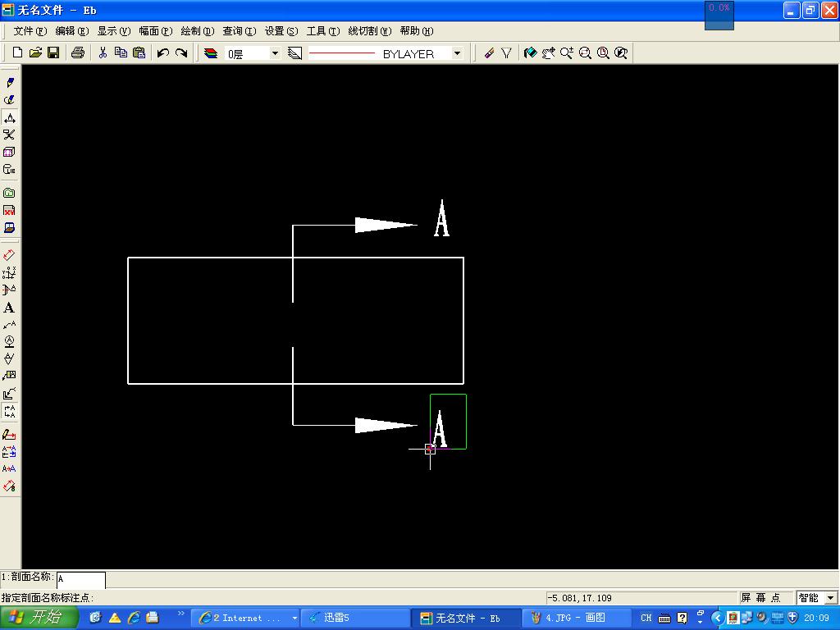The height and width of the screenshot is (630, 840).
Task: Expand the layer dropdown showing 0层
Action: tap(275, 53)
